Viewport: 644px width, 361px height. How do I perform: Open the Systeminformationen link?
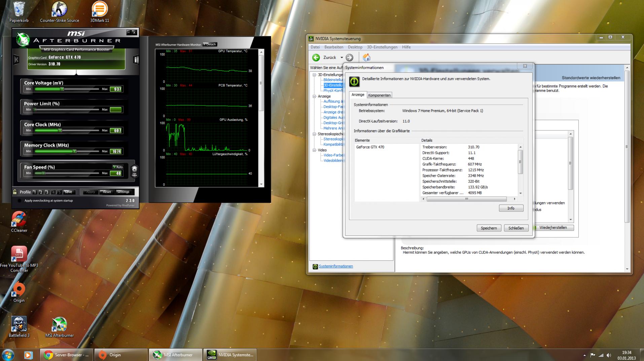tap(336, 266)
